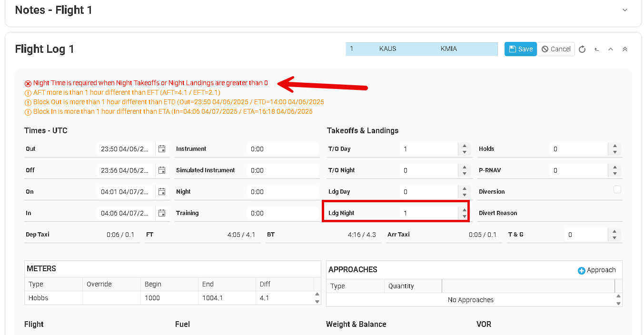Increase the Holds value

click(x=615, y=146)
